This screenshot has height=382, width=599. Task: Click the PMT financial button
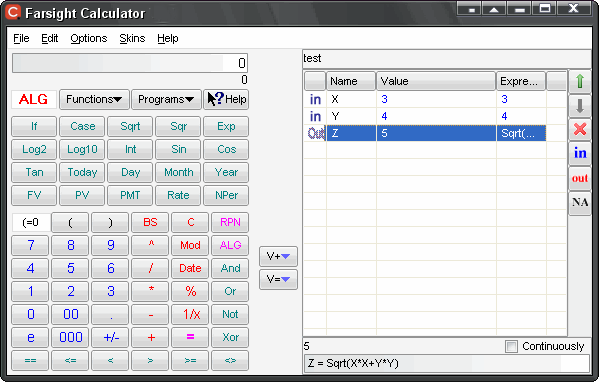click(x=130, y=195)
